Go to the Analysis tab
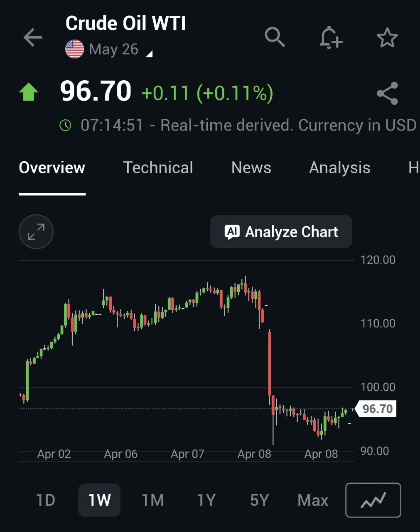Viewport: 420px width, 532px height. coord(339,168)
